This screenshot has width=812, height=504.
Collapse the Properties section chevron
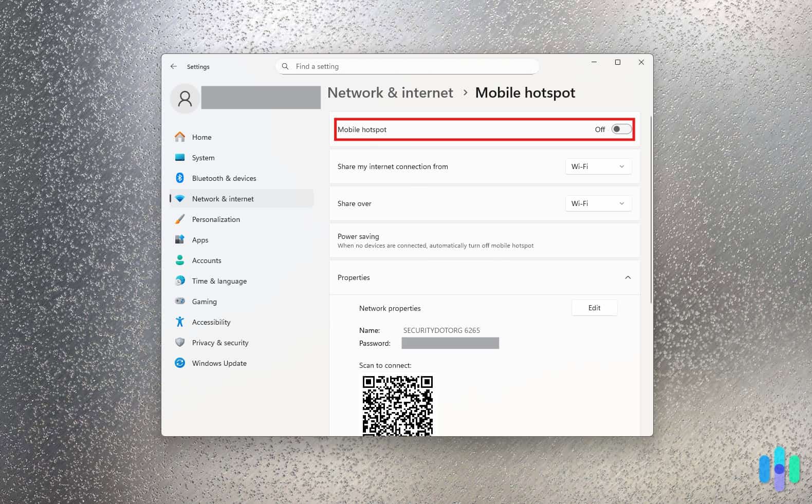[x=628, y=277]
